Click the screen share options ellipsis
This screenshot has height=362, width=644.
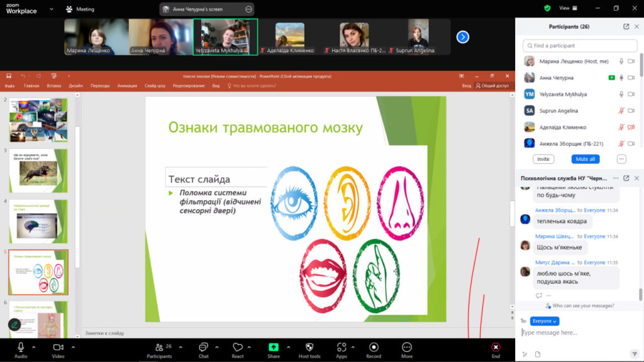click(248, 9)
